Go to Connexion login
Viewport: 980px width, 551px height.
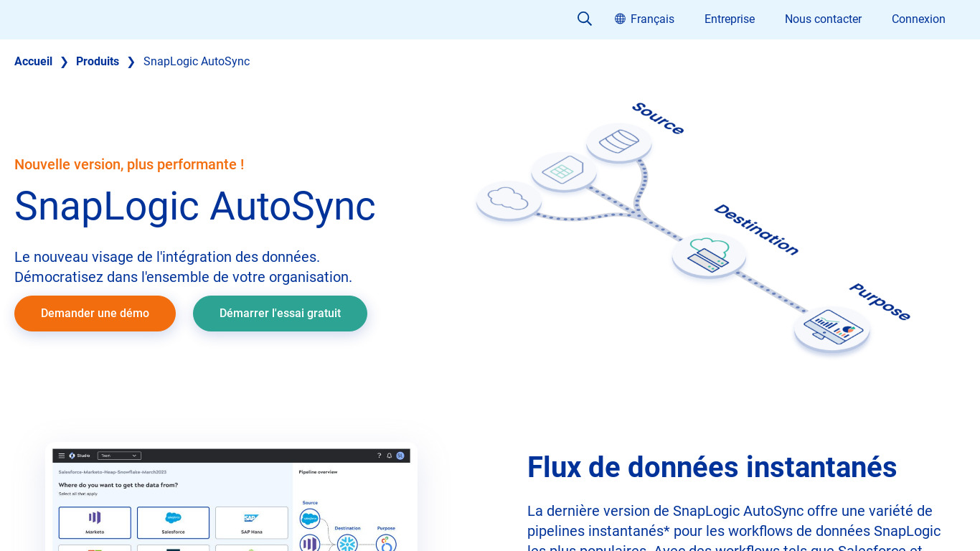click(918, 19)
